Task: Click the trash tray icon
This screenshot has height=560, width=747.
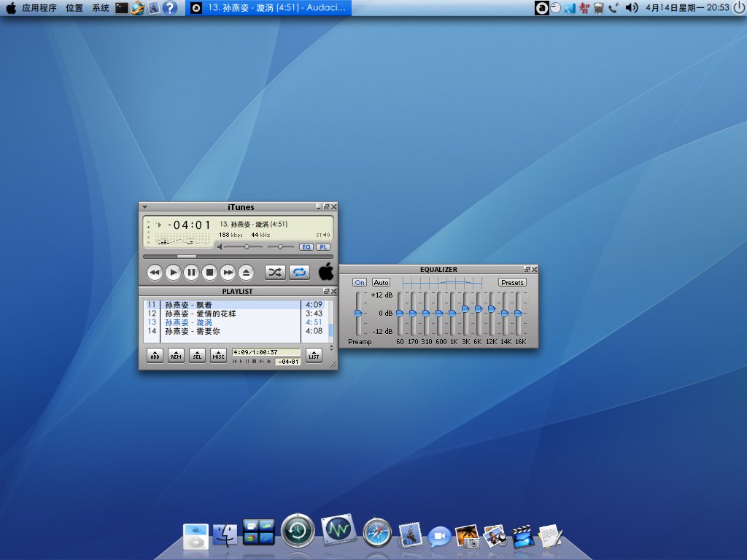Action: click(x=599, y=7)
